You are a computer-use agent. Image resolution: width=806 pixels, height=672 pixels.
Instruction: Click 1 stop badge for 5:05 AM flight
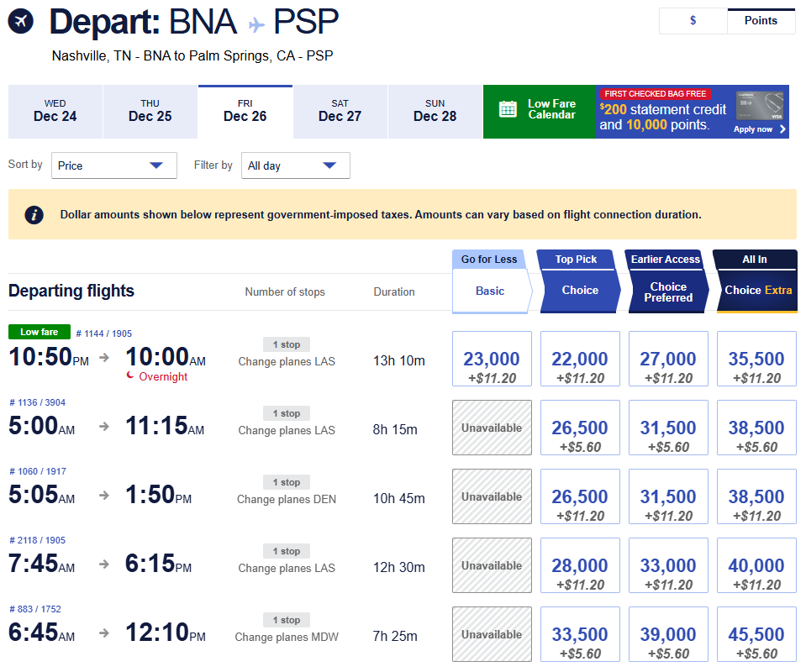287,482
